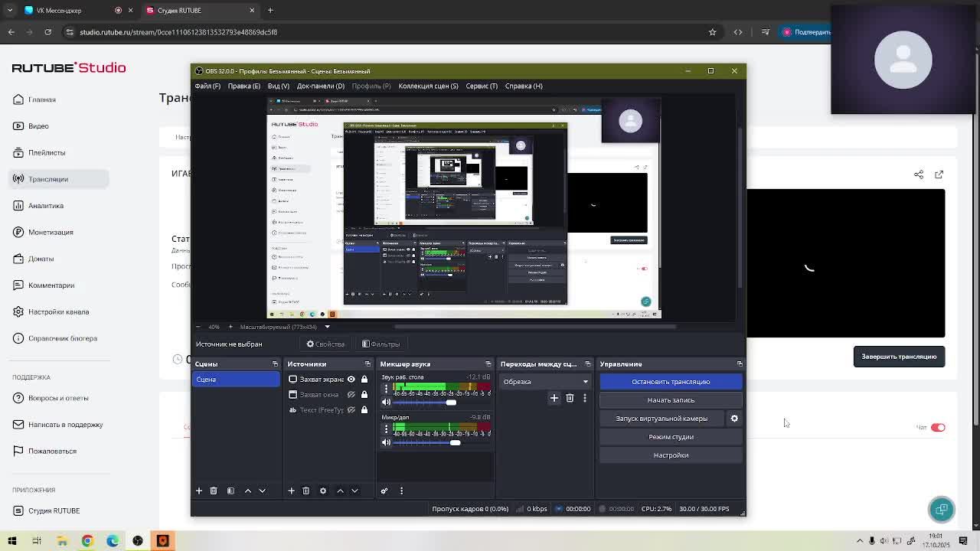Adjust the Микр/доп volume slider
The width and height of the screenshot is (980, 551).
pyautogui.click(x=455, y=442)
